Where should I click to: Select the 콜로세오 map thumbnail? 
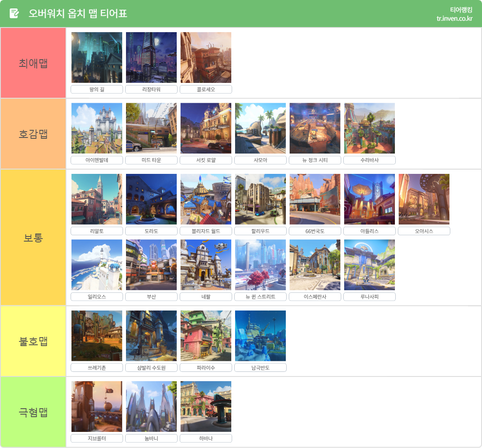pyautogui.click(x=206, y=58)
